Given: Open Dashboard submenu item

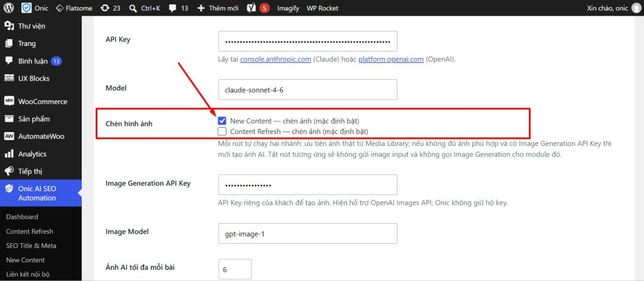Looking at the screenshot, I should coord(22,216).
